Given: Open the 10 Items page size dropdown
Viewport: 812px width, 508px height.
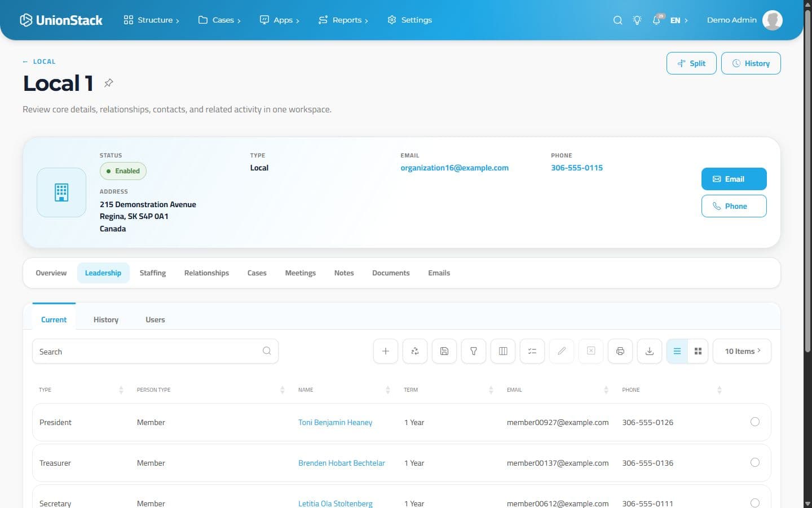Looking at the screenshot, I should (742, 351).
